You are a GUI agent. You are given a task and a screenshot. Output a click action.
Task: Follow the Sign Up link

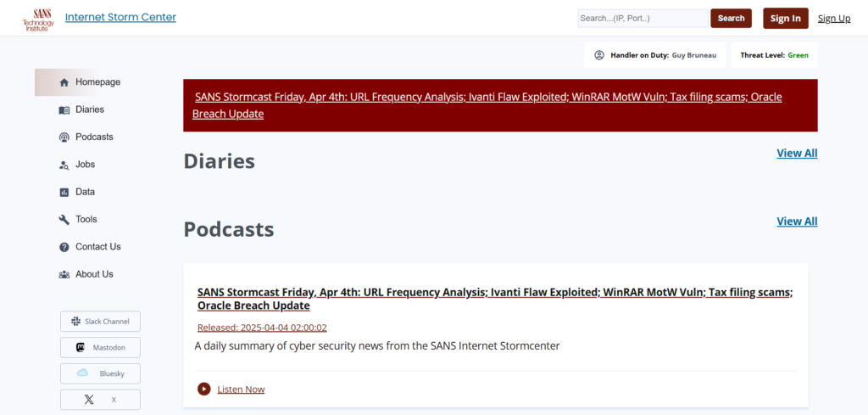point(834,19)
